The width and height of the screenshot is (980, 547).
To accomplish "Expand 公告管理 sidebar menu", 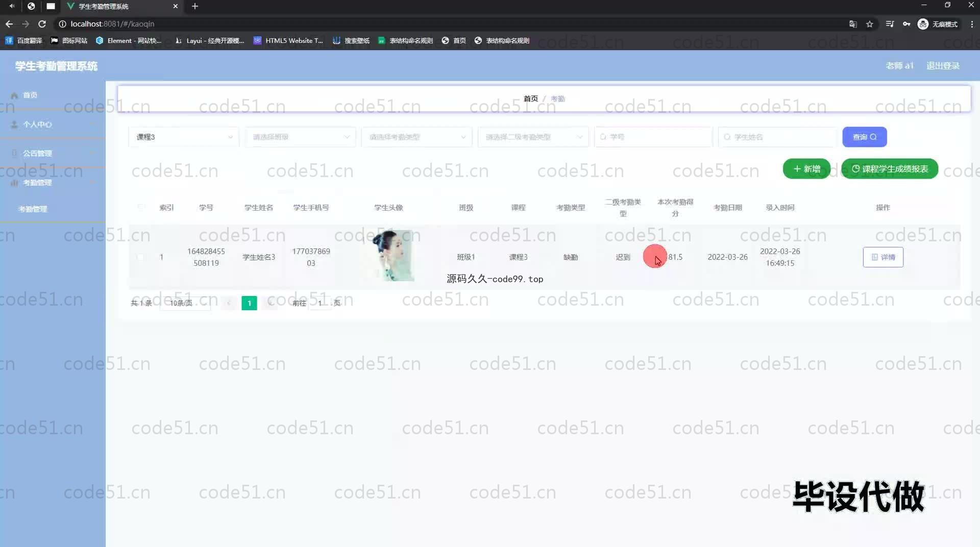I will [53, 154].
